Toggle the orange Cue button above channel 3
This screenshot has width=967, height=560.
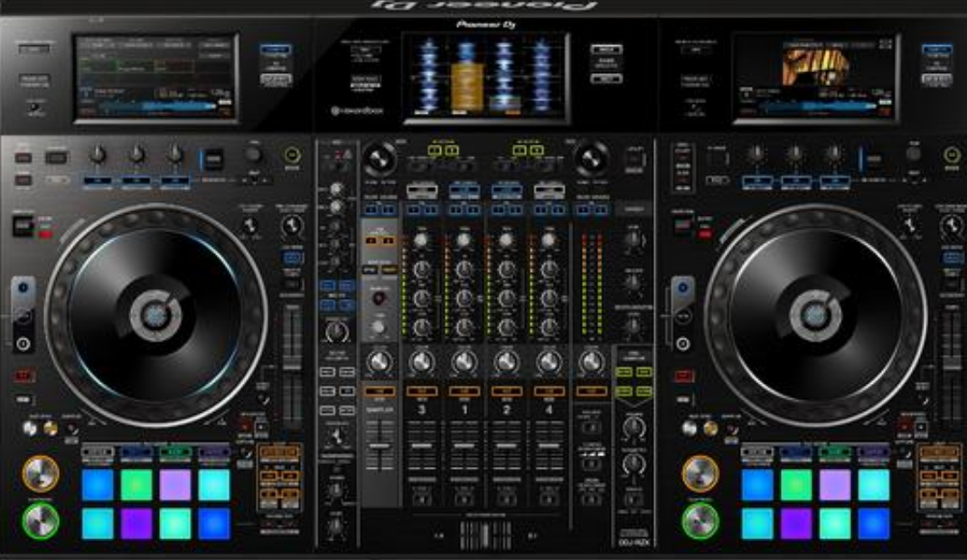tap(420, 392)
